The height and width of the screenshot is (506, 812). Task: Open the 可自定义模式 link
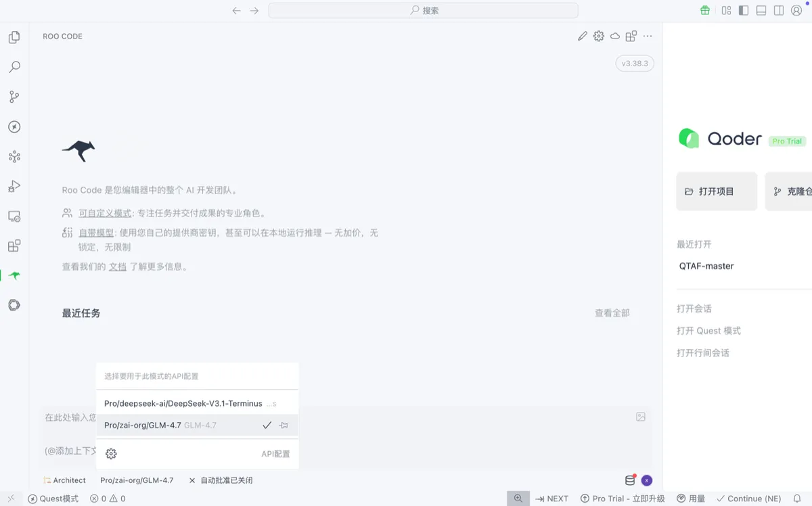105,213
